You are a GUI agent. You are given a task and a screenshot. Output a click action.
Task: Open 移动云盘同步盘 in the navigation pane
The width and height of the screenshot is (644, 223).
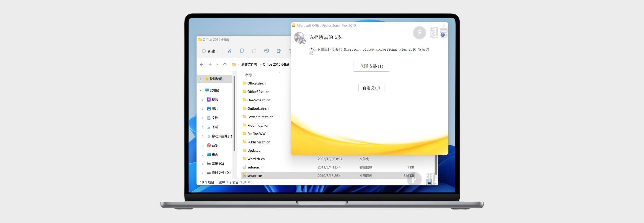219,136
